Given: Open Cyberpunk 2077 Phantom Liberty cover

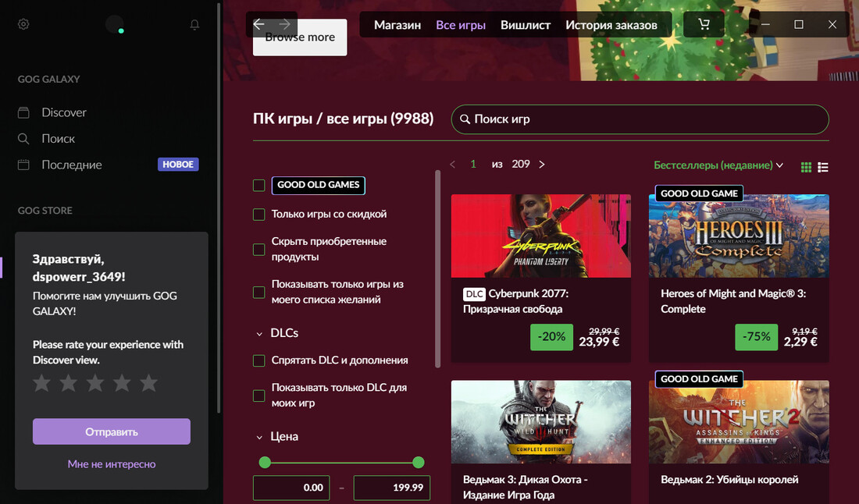Looking at the screenshot, I should (x=540, y=236).
